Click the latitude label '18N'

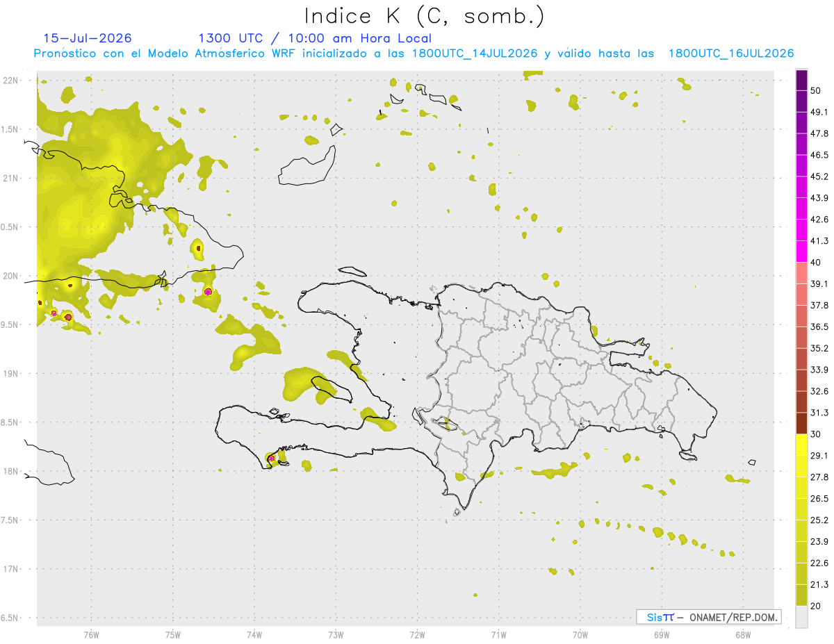11,471
